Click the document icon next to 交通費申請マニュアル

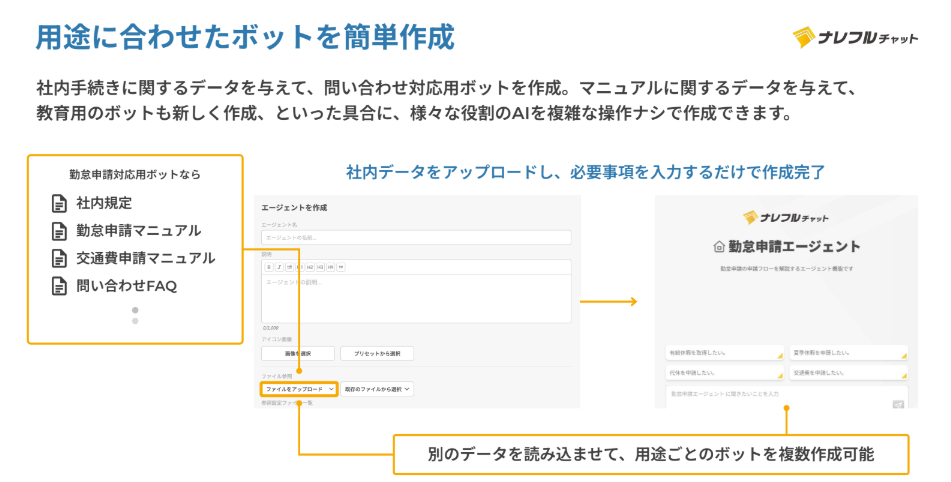coord(59,258)
